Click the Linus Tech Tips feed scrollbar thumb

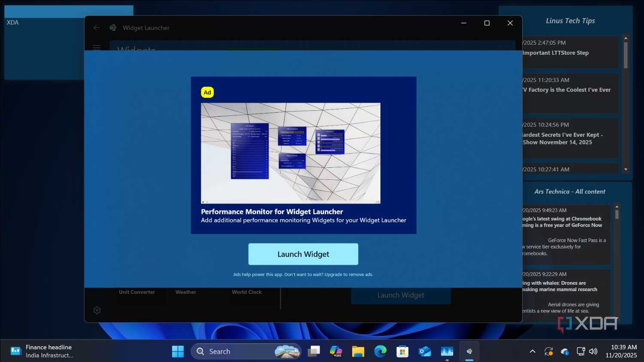(x=626, y=54)
